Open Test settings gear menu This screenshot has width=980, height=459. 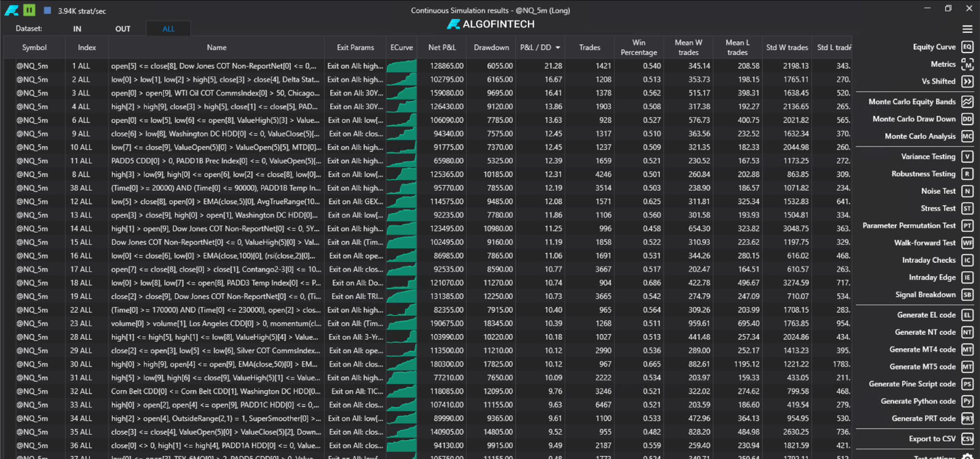click(x=966, y=455)
